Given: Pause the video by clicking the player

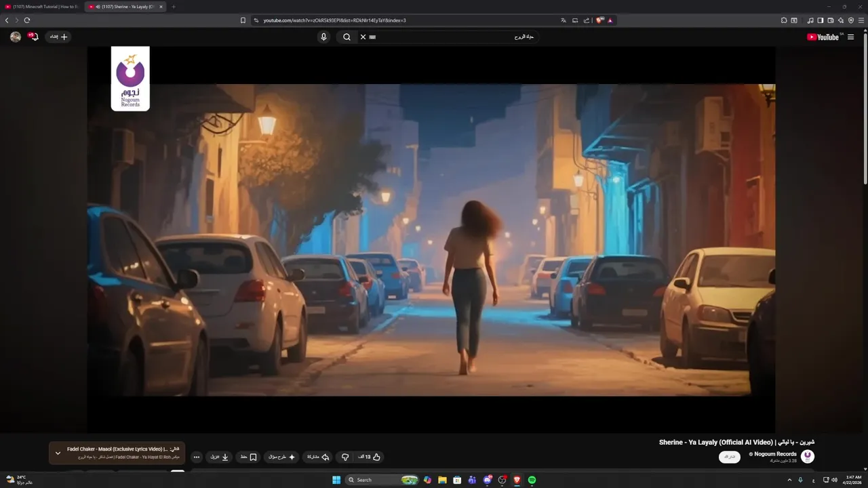Looking at the screenshot, I should click(431, 240).
